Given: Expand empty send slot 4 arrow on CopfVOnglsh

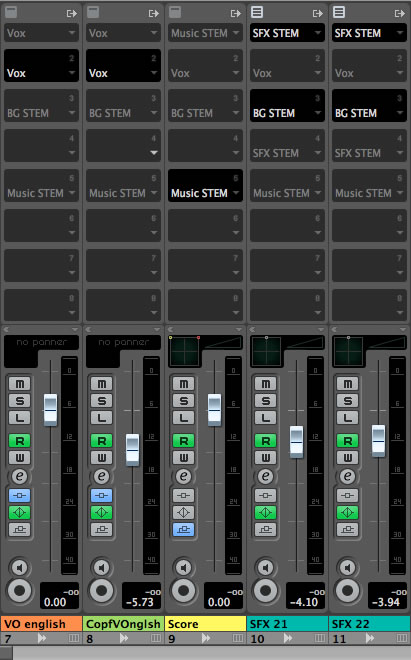Looking at the screenshot, I should tap(154, 152).
